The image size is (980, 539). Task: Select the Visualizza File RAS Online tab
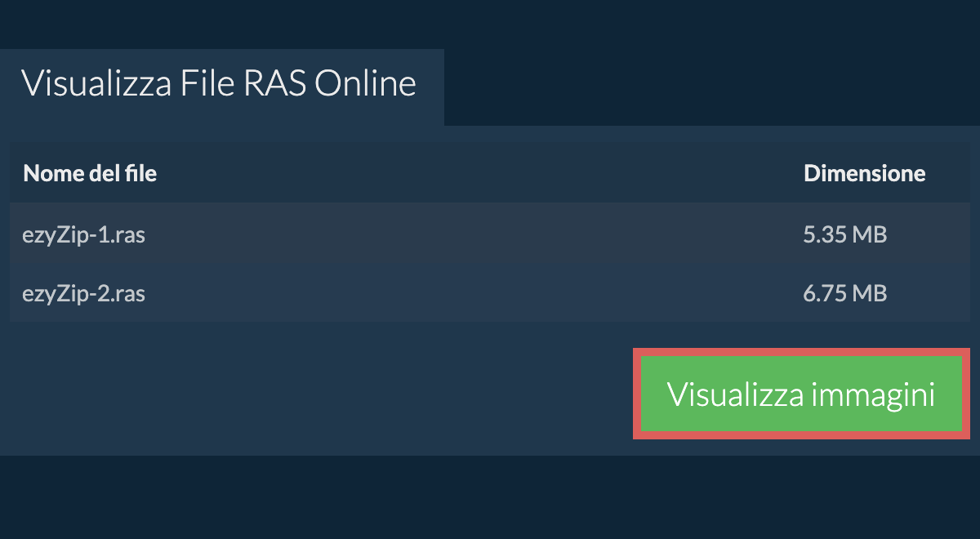[x=219, y=84]
